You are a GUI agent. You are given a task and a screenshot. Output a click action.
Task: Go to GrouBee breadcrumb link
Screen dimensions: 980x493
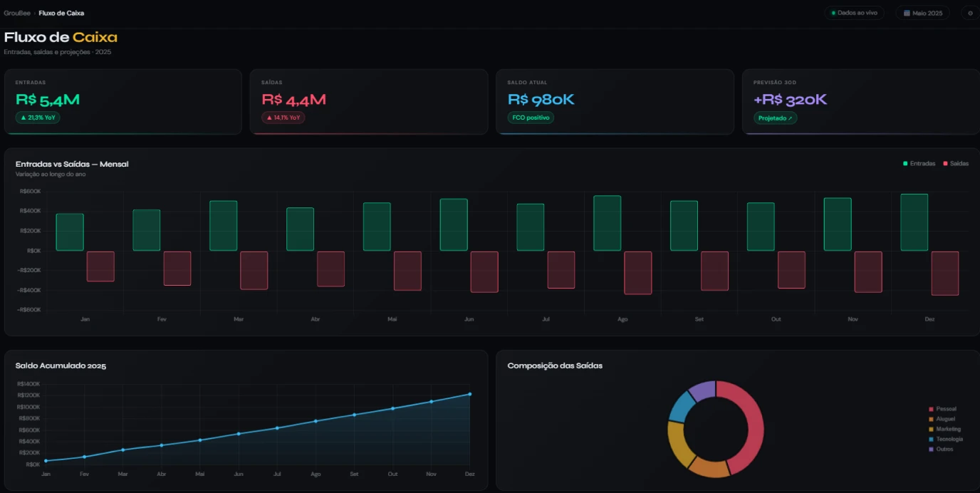tap(17, 13)
